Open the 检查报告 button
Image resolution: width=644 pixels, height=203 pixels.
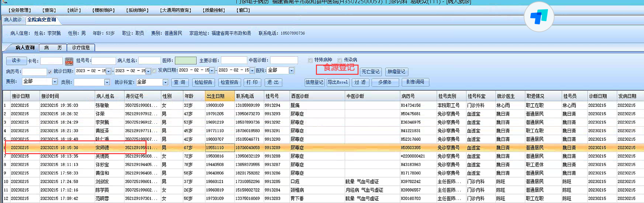tap(229, 82)
